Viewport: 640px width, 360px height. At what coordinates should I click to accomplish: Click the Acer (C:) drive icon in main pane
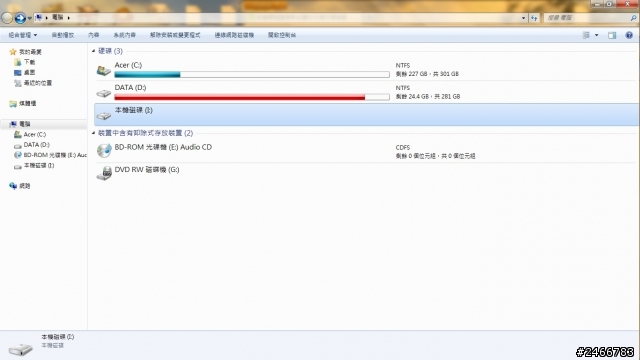click(104, 70)
